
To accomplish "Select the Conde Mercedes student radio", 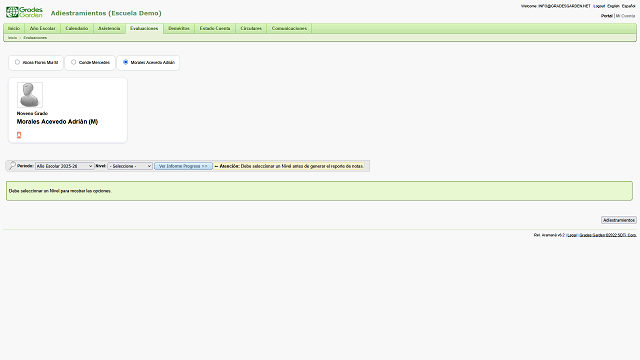I will 73,62.
